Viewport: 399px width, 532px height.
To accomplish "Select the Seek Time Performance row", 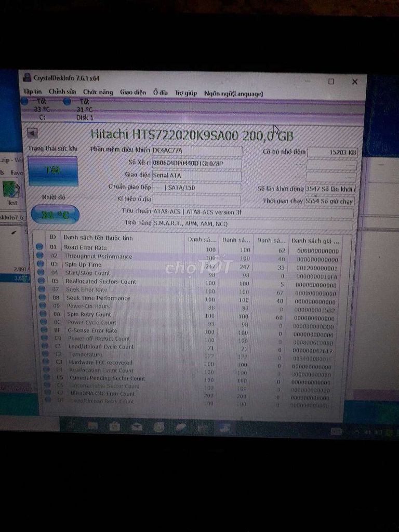I will pos(189,299).
